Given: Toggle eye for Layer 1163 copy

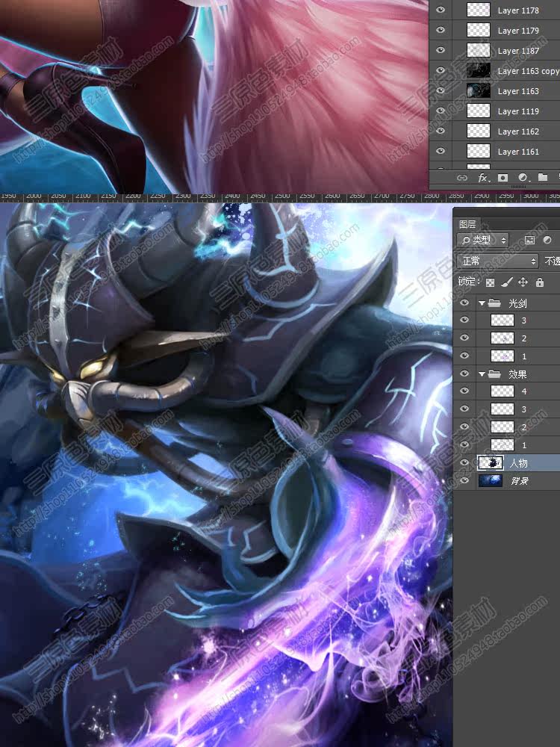Looking at the screenshot, I should (x=441, y=70).
